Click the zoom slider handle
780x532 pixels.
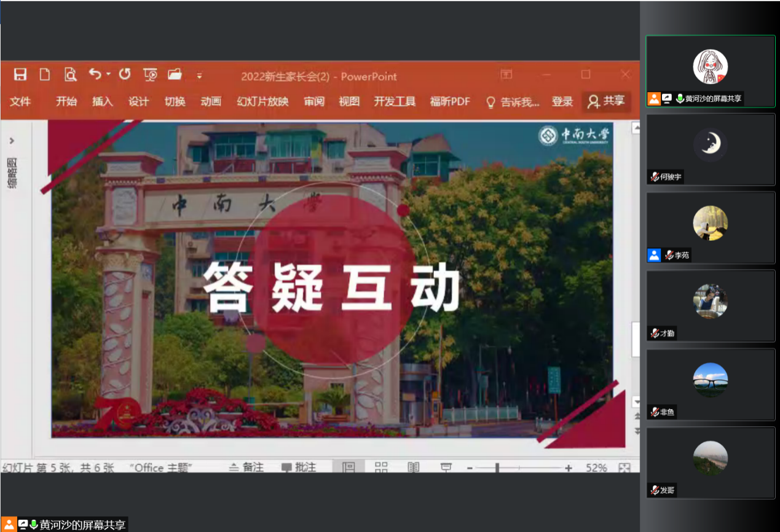[x=497, y=468]
